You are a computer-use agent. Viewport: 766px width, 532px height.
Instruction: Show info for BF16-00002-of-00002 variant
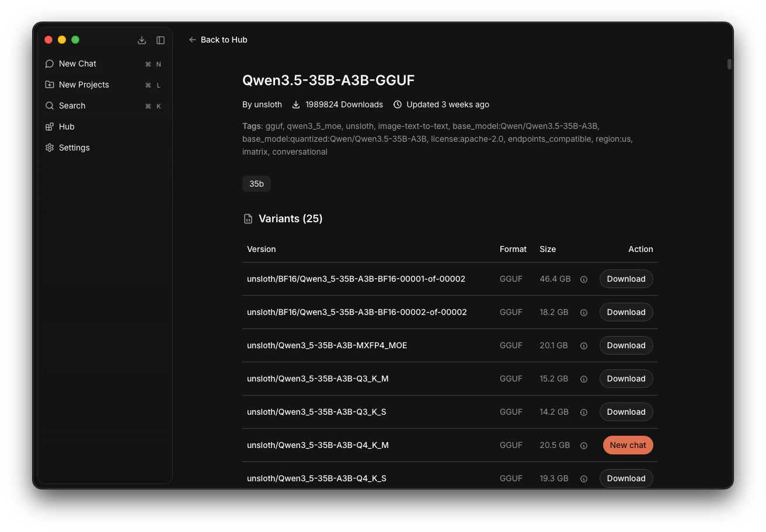click(584, 313)
